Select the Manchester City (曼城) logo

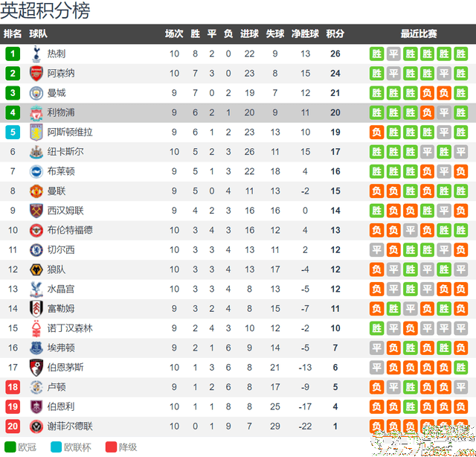(x=36, y=93)
